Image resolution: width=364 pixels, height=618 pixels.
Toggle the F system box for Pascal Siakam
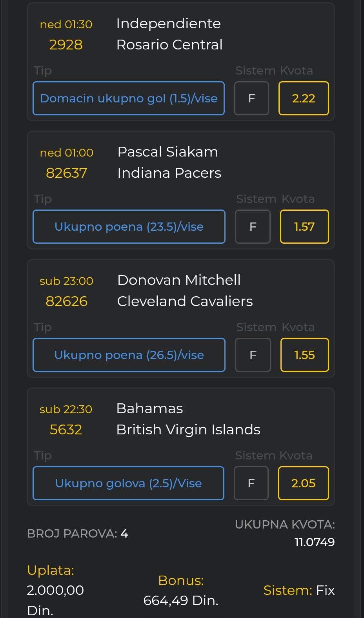253,227
